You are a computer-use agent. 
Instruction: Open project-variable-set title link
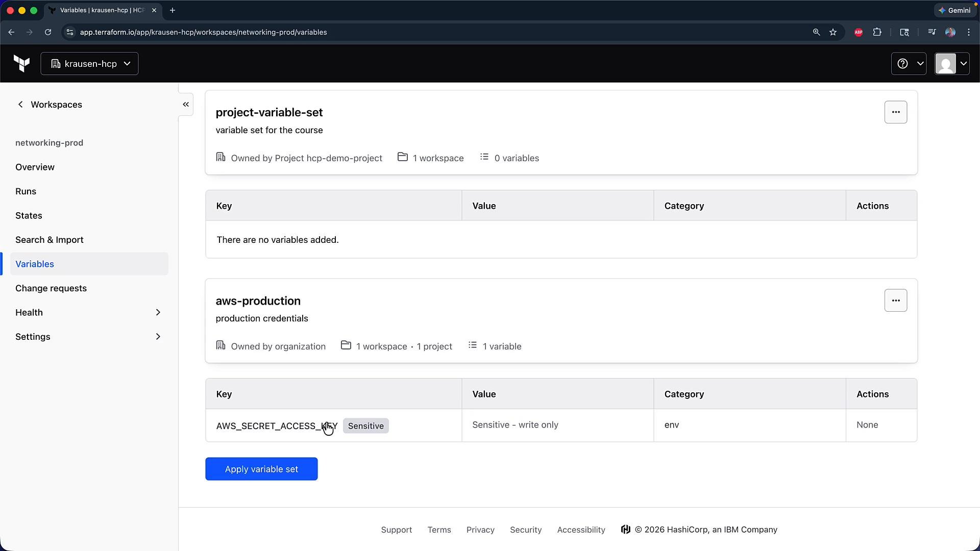[269, 112]
